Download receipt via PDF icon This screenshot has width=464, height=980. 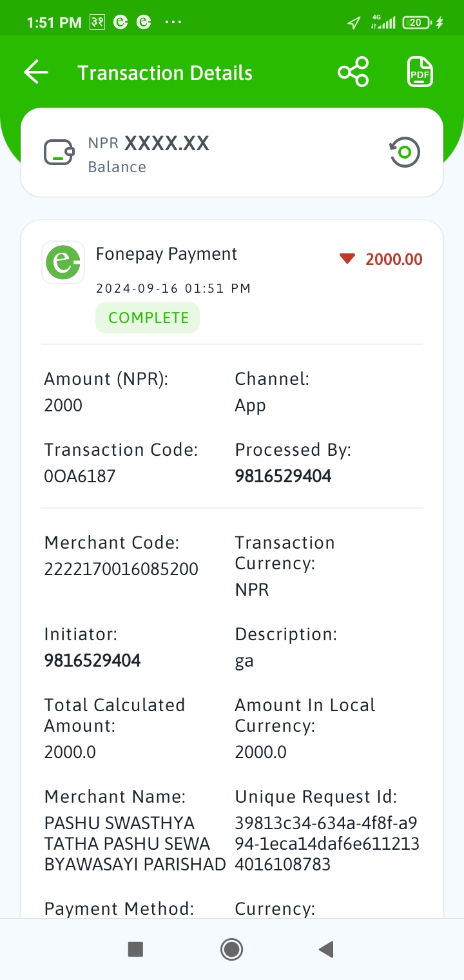[x=420, y=72]
